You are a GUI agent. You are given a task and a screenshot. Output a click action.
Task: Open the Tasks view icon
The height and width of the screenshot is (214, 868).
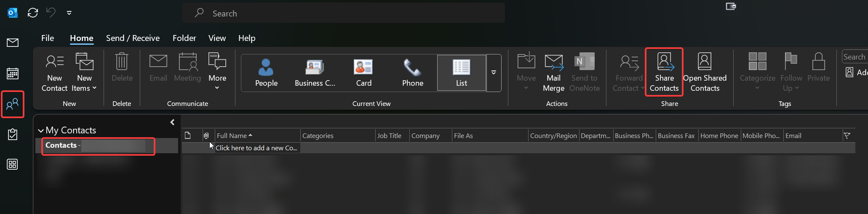(13, 135)
